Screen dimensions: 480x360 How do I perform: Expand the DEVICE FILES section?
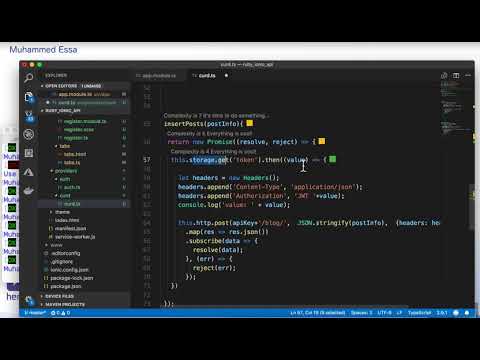pyautogui.click(x=59, y=296)
